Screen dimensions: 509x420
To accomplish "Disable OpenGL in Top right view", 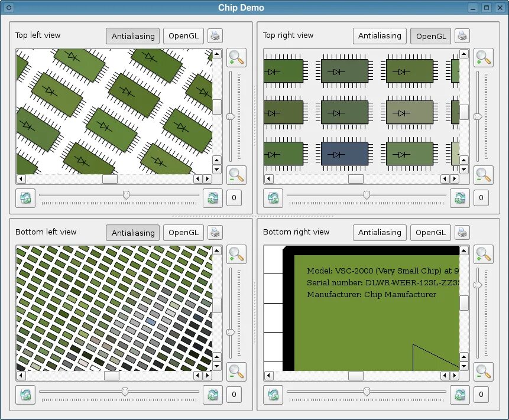I will tap(431, 36).
